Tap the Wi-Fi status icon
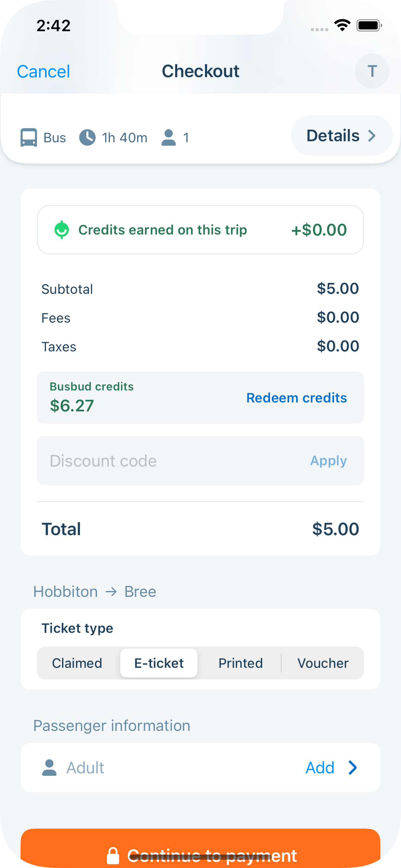The width and height of the screenshot is (401, 868). pyautogui.click(x=342, y=25)
